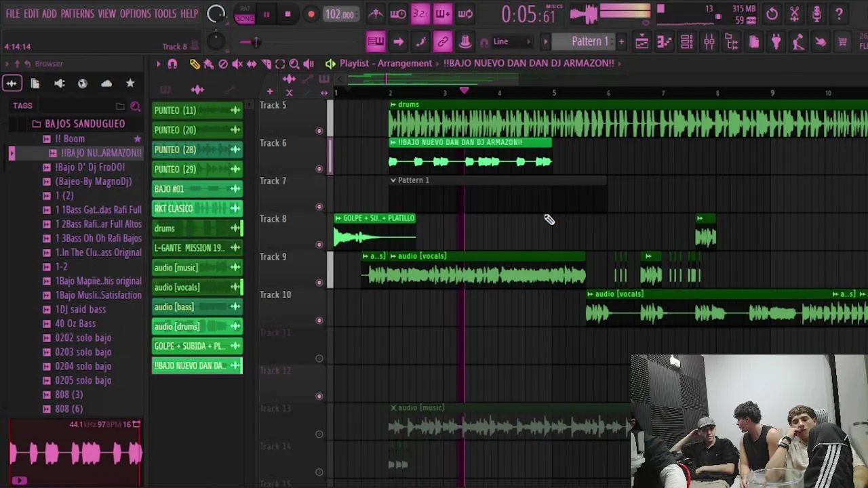
Task: Open GOLPE + SU.. PLATILLO clip menu
Action: click(x=338, y=218)
